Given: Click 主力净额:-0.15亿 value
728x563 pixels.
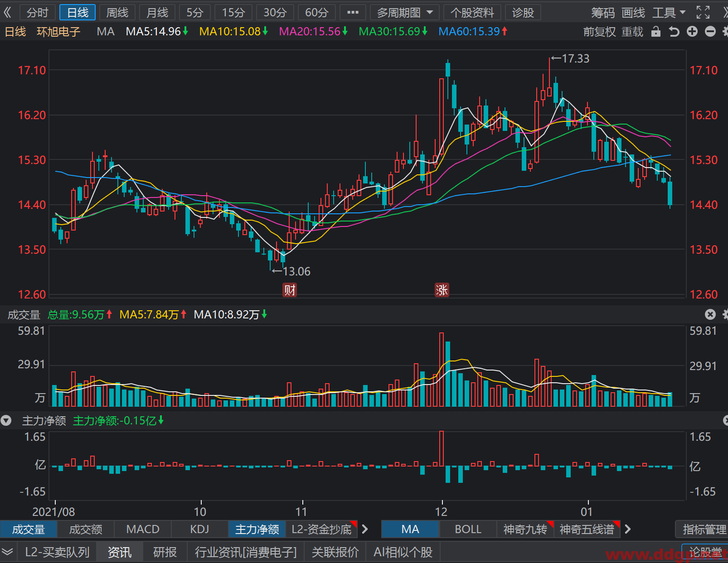Looking at the screenshot, I should coord(118,421).
